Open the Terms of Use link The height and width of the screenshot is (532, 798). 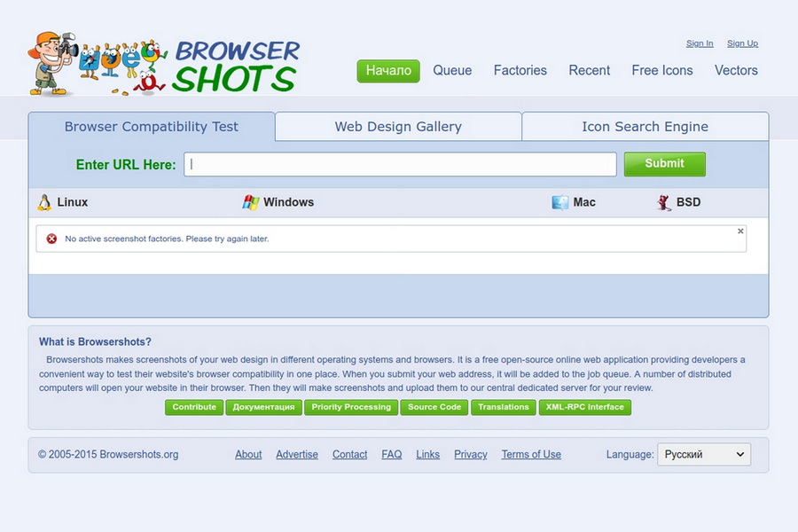click(x=531, y=454)
